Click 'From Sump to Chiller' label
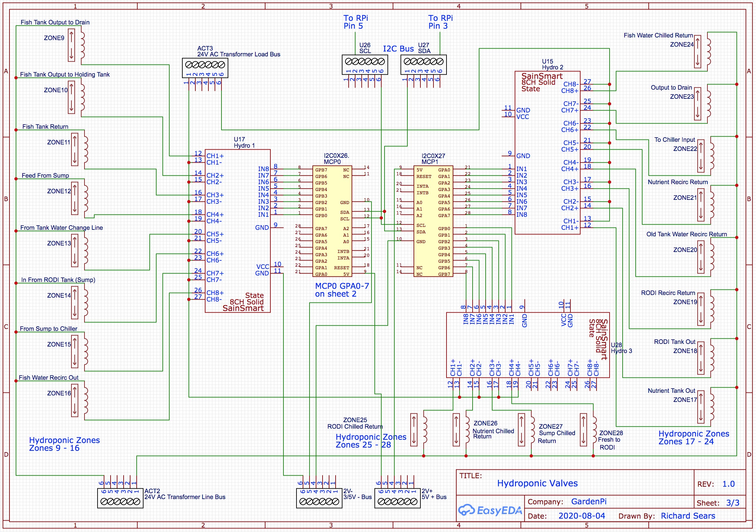 point(49,329)
